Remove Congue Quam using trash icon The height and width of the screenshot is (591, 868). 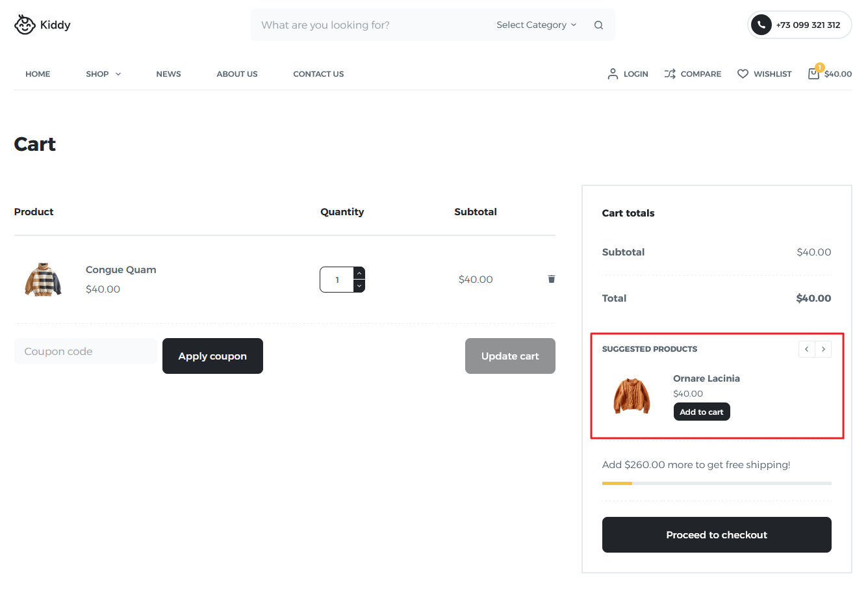click(551, 279)
